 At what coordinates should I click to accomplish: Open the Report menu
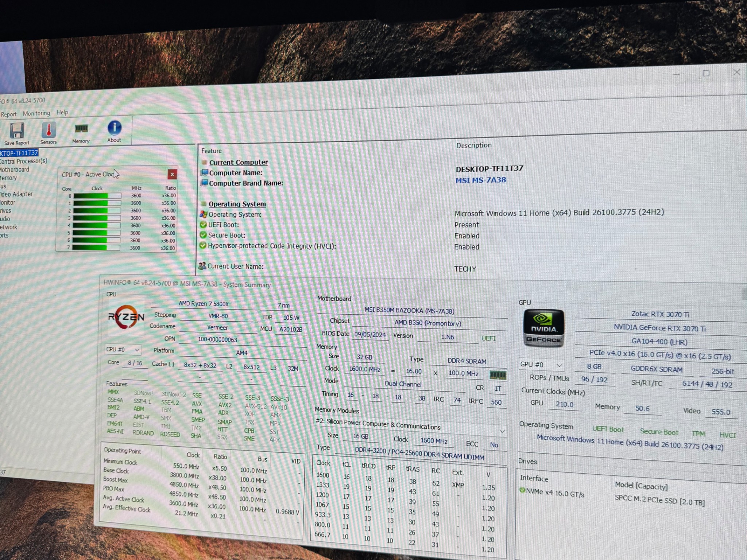click(x=8, y=114)
